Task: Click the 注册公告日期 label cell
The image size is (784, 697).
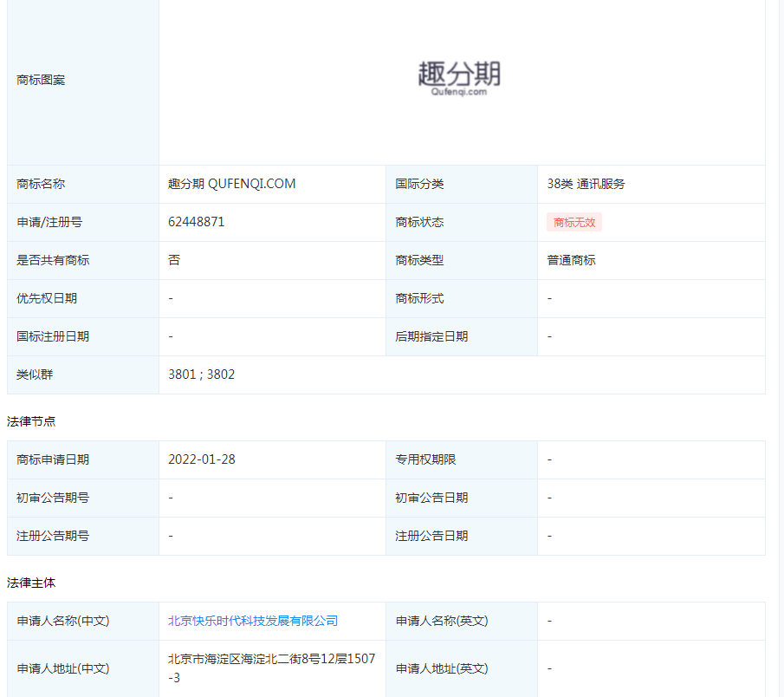Action: (431, 536)
